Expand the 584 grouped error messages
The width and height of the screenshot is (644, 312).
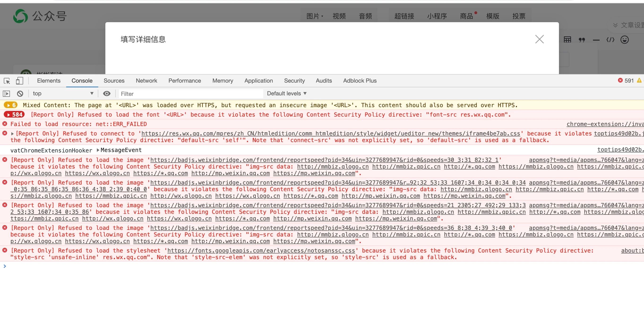14,115
